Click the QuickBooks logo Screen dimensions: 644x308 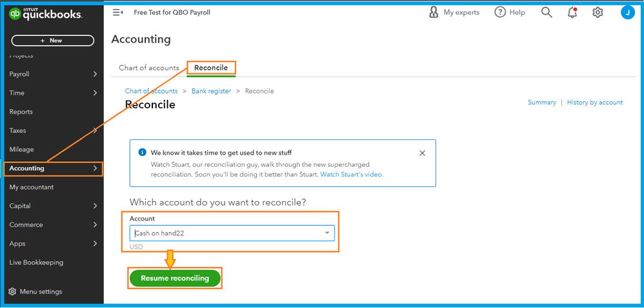tap(46, 14)
